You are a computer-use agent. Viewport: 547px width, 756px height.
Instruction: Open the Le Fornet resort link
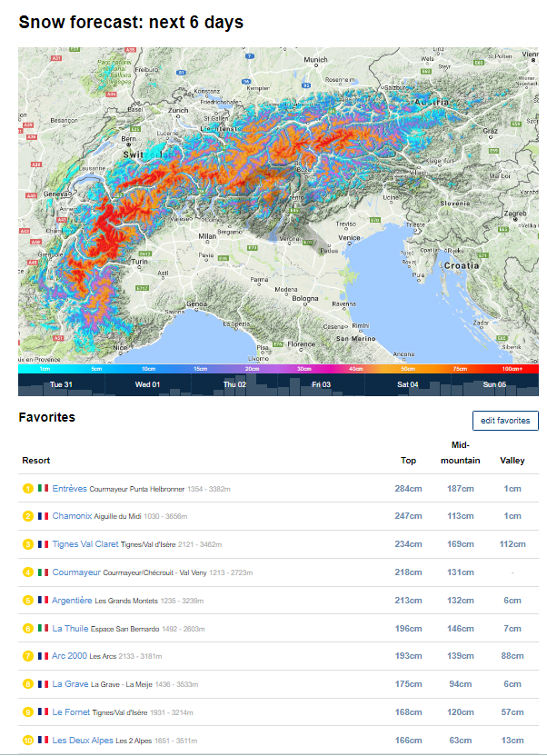(71, 712)
